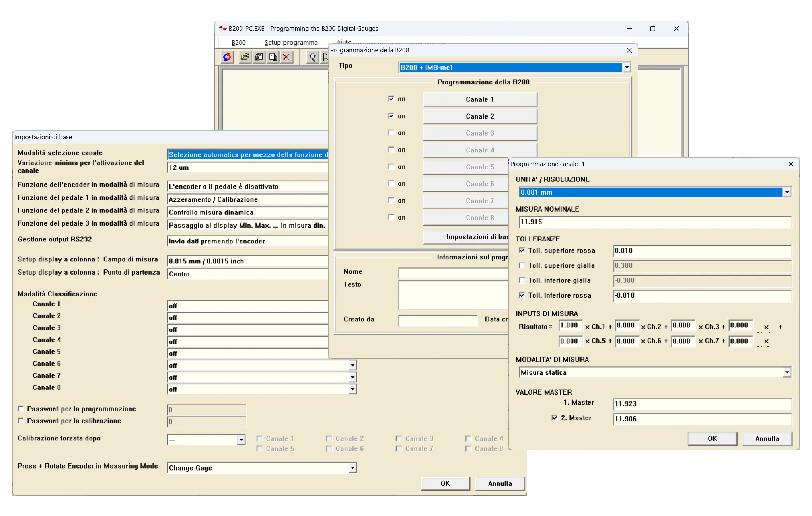Click the Nome input field
This screenshot has height=516, width=812.
[x=454, y=273]
